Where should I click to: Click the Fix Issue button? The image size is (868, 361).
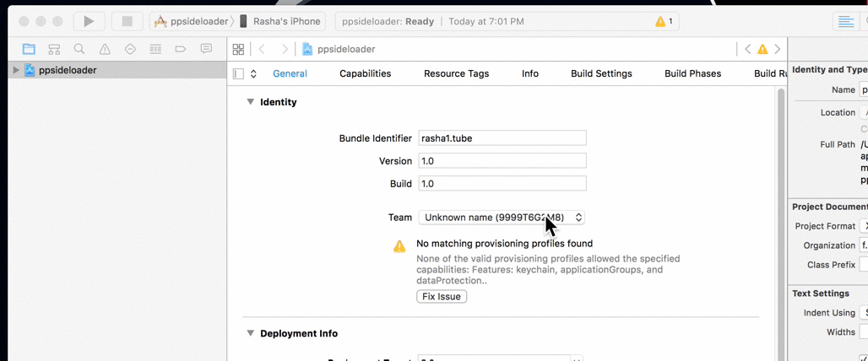point(442,297)
